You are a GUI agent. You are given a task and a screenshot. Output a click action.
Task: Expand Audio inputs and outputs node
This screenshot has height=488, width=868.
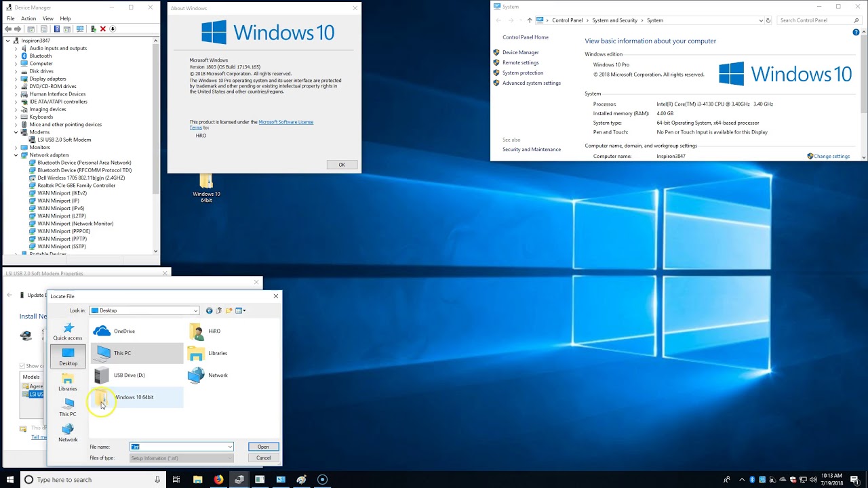[x=16, y=48]
